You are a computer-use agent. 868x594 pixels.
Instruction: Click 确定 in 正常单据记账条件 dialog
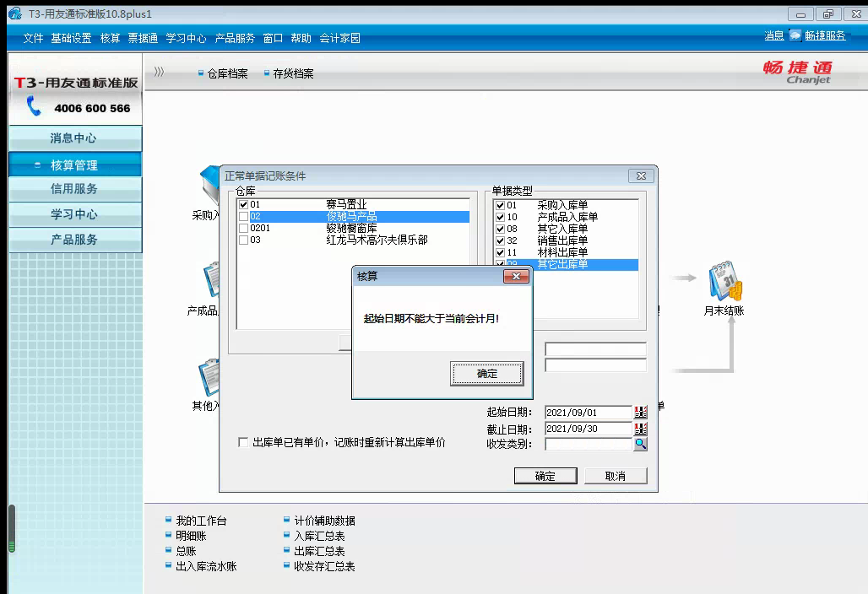pos(545,476)
